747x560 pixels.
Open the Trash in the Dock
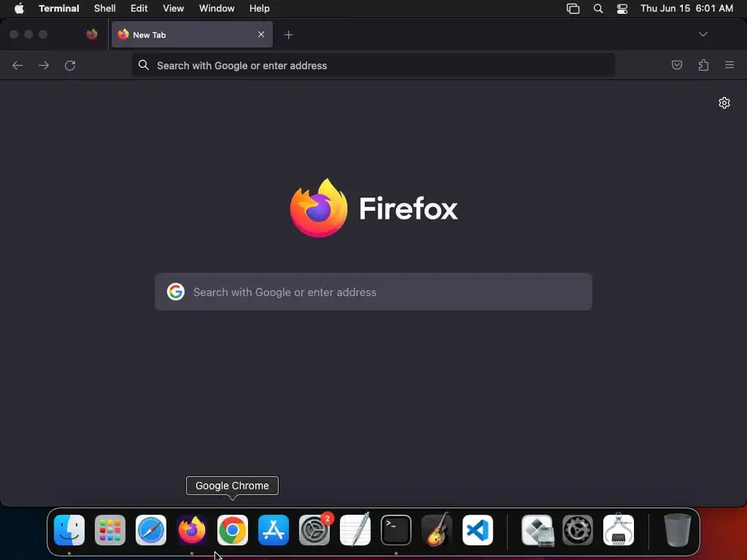678,529
